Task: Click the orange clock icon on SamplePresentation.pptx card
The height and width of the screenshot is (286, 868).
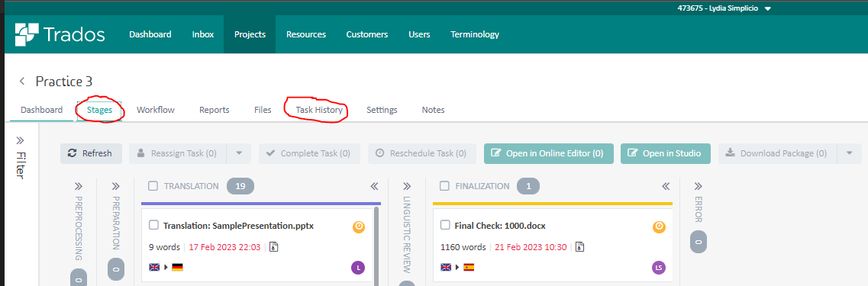Action: 359,227
